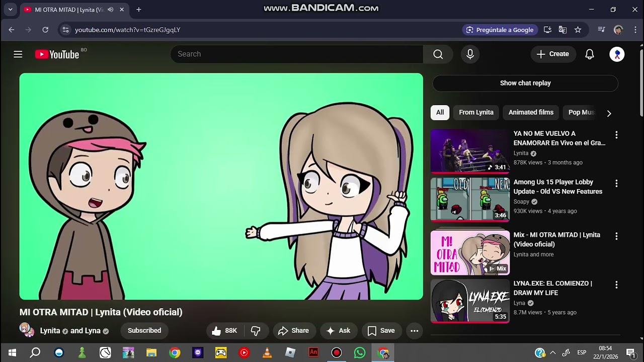Viewport: 644px width, 362px height.
Task: Open Windows Start menu
Action: (x=12, y=352)
